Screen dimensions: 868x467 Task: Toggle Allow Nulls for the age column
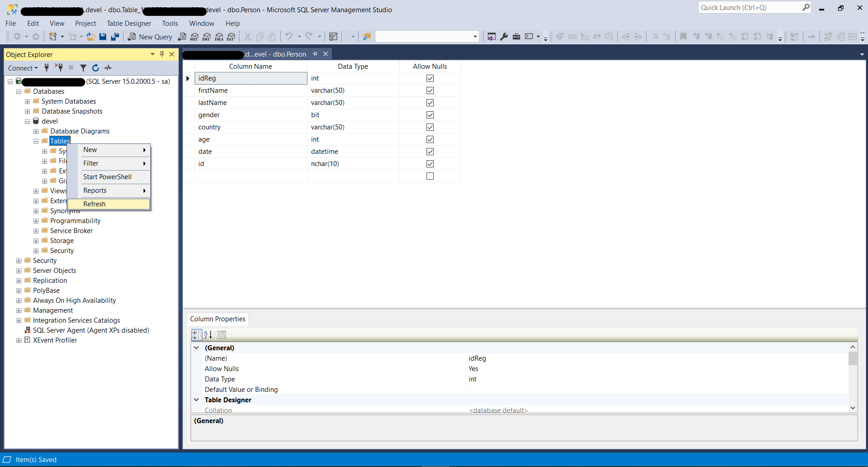(x=430, y=139)
